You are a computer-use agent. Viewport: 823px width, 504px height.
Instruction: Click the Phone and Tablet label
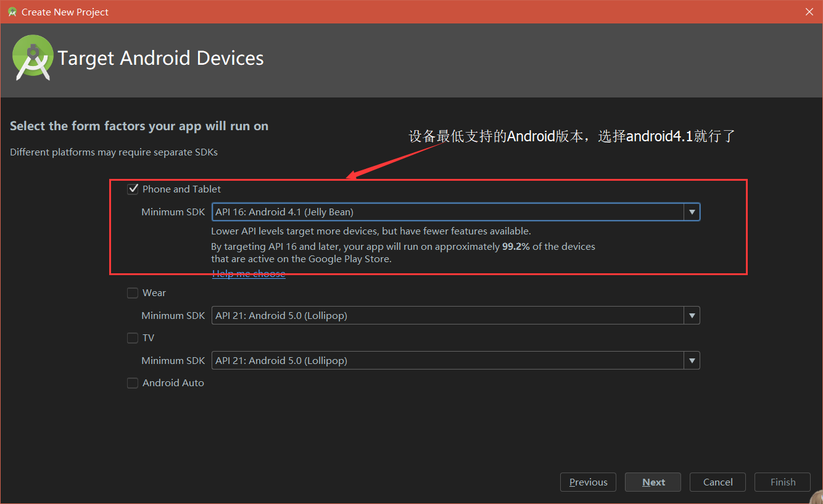point(181,189)
